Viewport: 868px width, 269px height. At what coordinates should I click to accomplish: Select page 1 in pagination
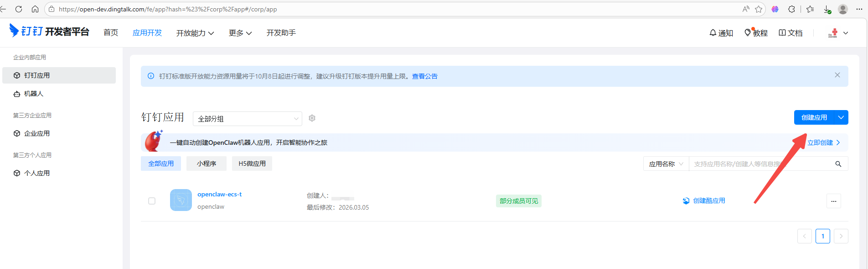(823, 236)
